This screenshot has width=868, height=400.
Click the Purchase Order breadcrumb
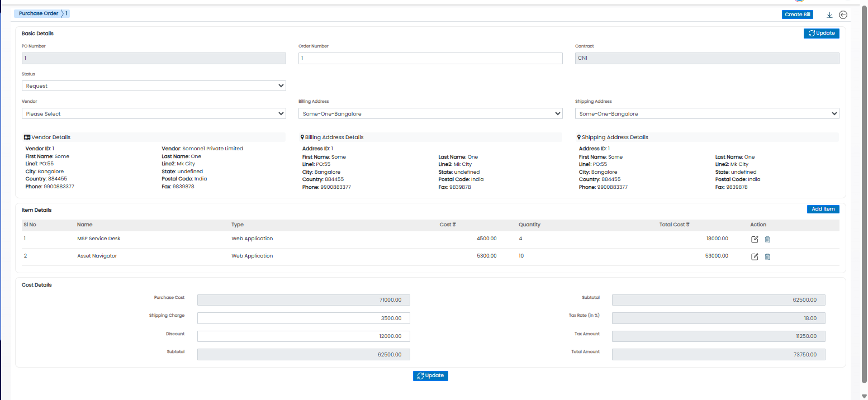39,13
